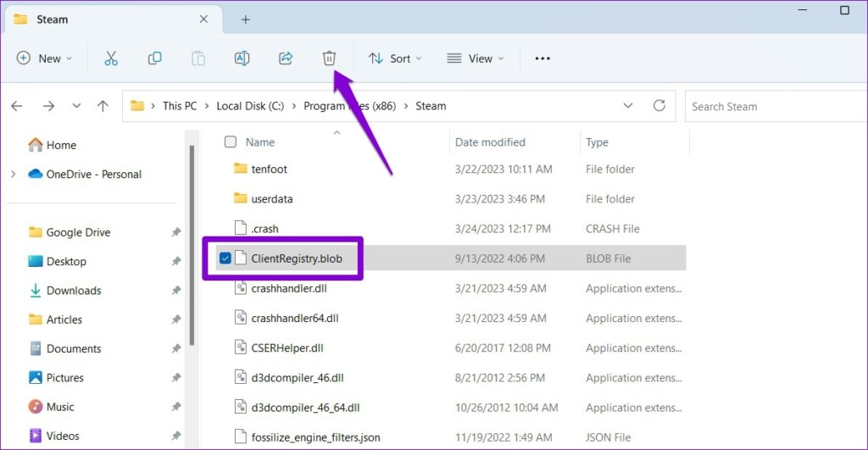Open the View dropdown
Screen dimensions: 868x450
click(476, 58)
